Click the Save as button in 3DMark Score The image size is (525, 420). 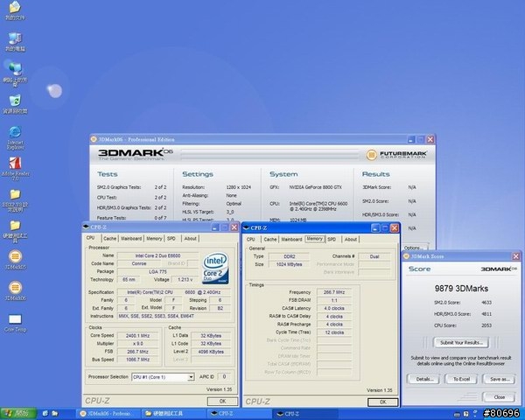coord(500,379)
